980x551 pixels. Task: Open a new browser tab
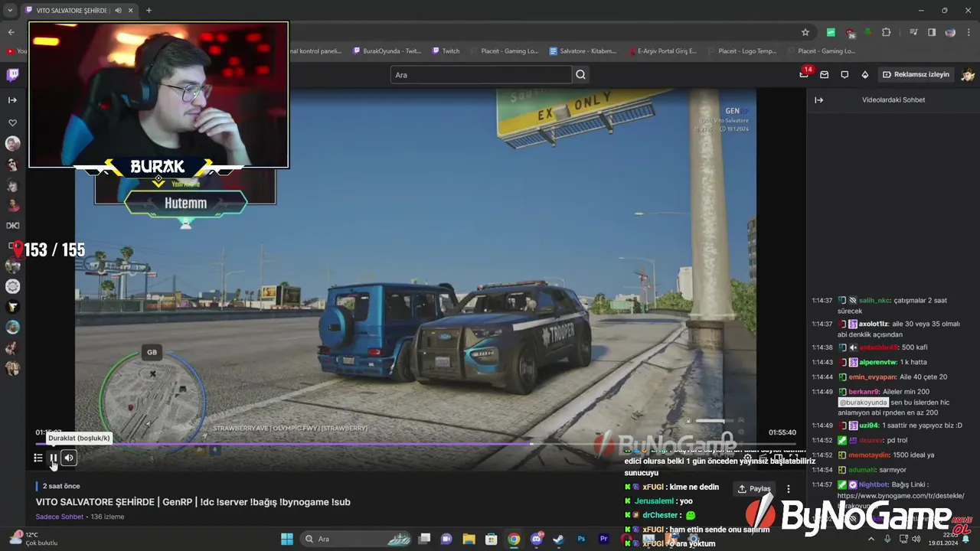tap(149, 10)
